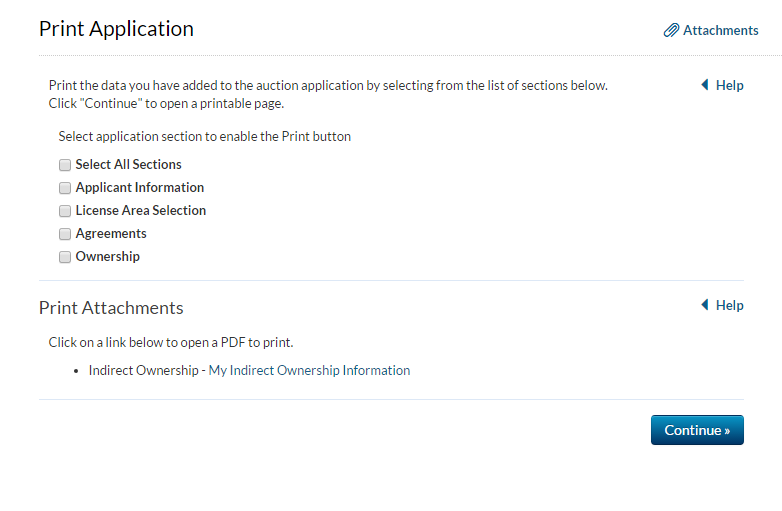Screen dimensions: 782x511
Task: Check the Select All Sections checkbox
Action: pyautogui.click(x=65, y=165)
